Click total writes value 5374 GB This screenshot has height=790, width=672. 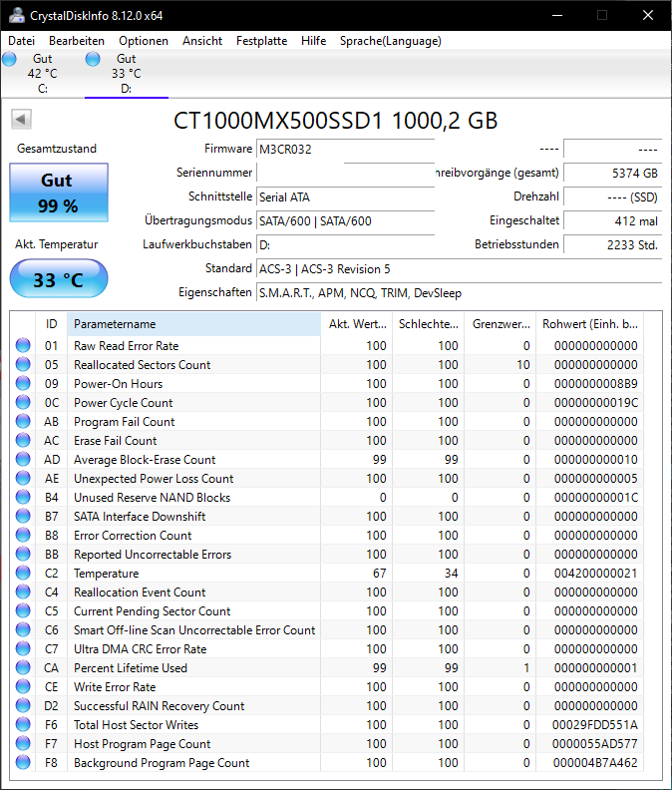(x=612, y=173)
